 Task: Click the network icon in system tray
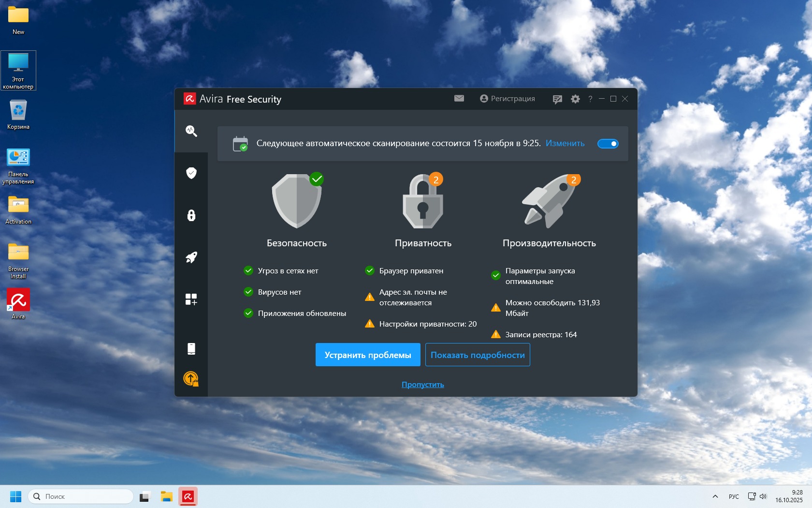[x=752, y=496]
